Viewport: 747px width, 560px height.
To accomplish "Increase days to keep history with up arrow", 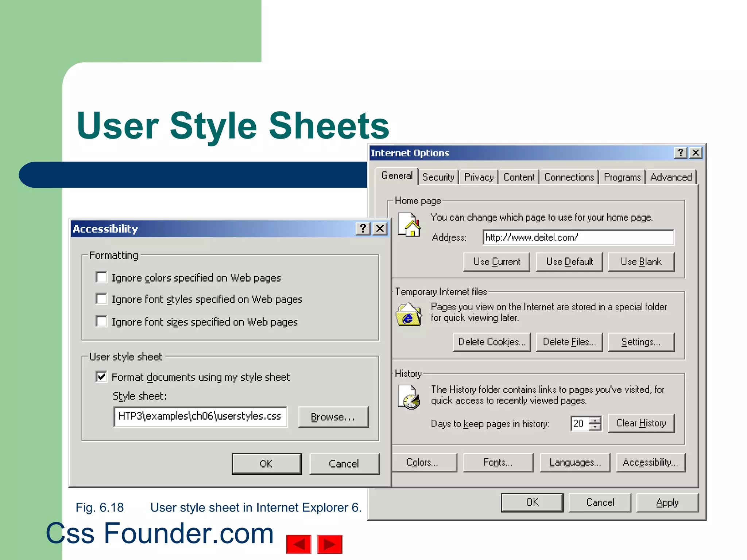I will (x=595, y=420).
